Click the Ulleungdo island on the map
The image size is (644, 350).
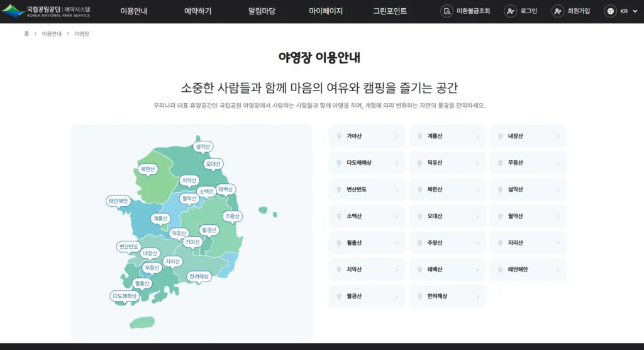click(x=263, y=210)
